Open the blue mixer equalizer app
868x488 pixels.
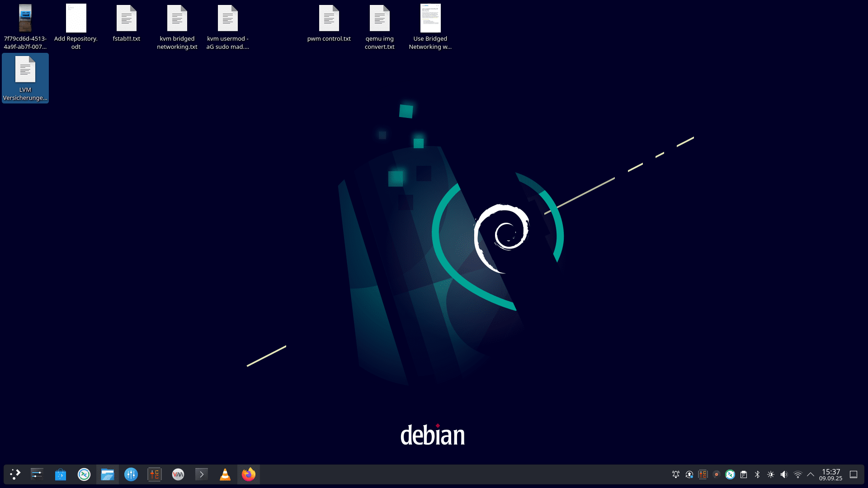pyautogui.click(x=131, y=474)
